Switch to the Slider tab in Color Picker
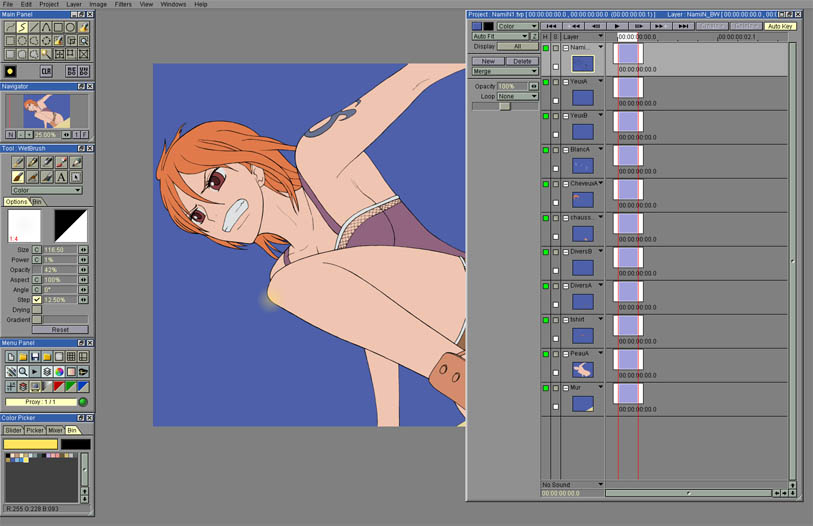Viewport: 813px width, 526px height. [13, 430]
